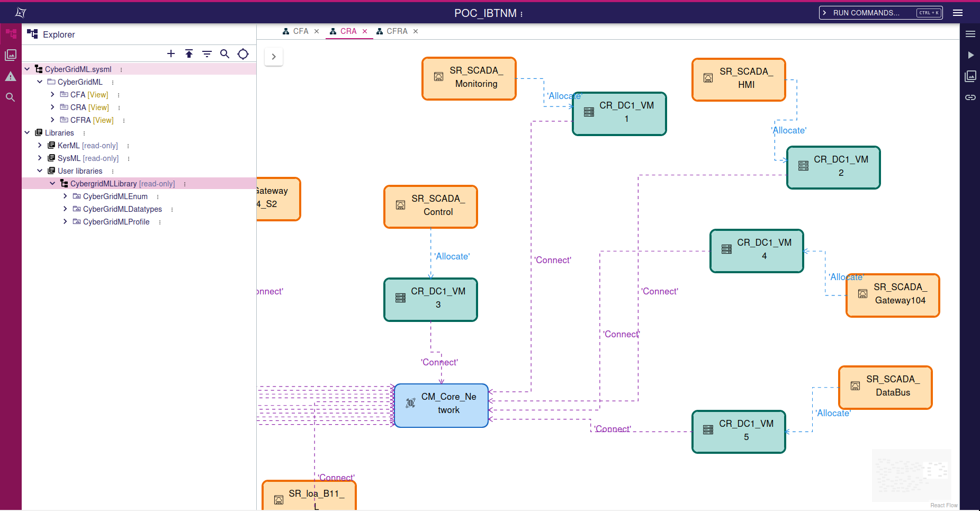The width and height of the screenshot is (980, 511).
Task: Expand the CFA [View] tree node
Action: pyautogui.click(x=52, y=94)
